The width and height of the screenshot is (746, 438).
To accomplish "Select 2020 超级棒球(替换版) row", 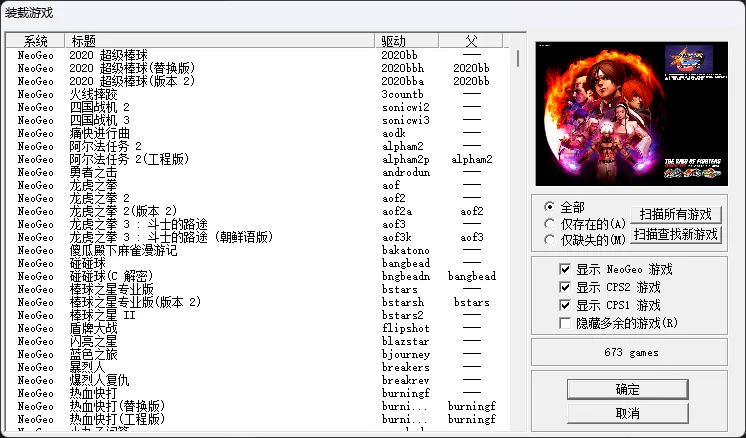I will coord(257,68).
